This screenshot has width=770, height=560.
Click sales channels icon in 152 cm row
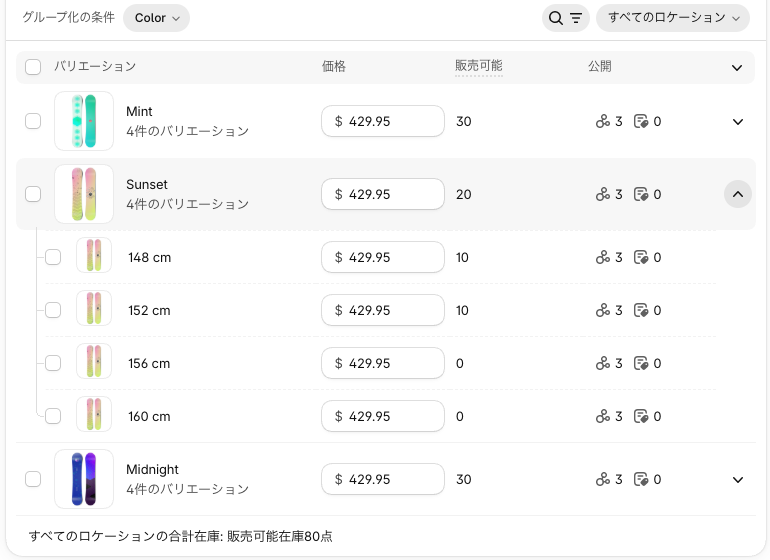[x=603, y=310]
